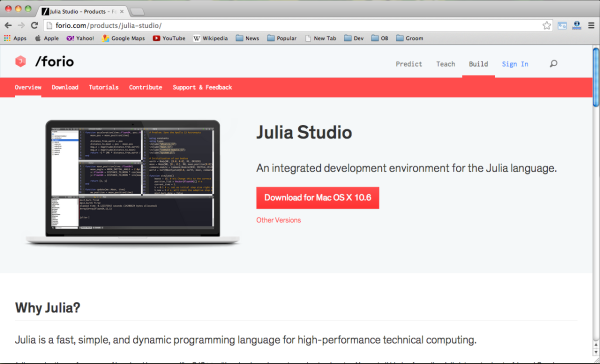600x364 pixels.
Task: Open the Yahoo! bookmark
Action: (80, 38)
